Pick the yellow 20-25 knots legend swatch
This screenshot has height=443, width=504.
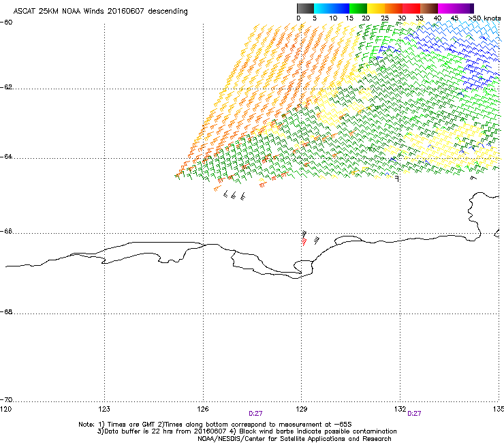(376, 8)
